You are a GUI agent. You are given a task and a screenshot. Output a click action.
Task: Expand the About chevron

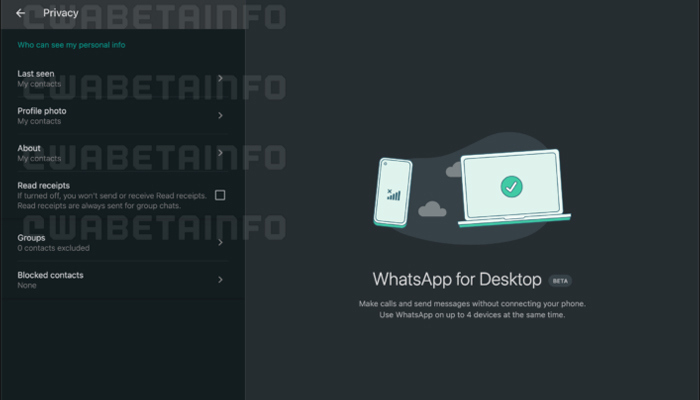click(220, 153)
